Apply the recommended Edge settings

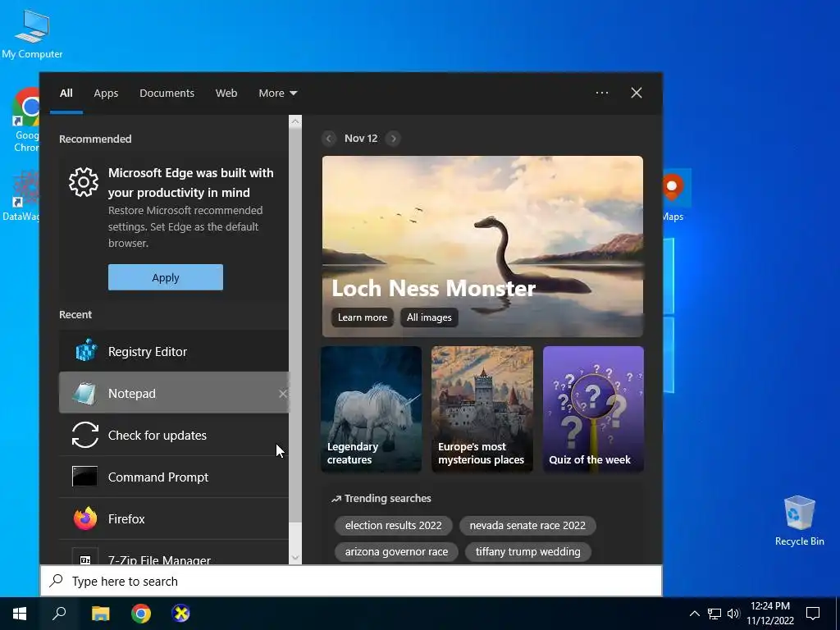[166, 277]
